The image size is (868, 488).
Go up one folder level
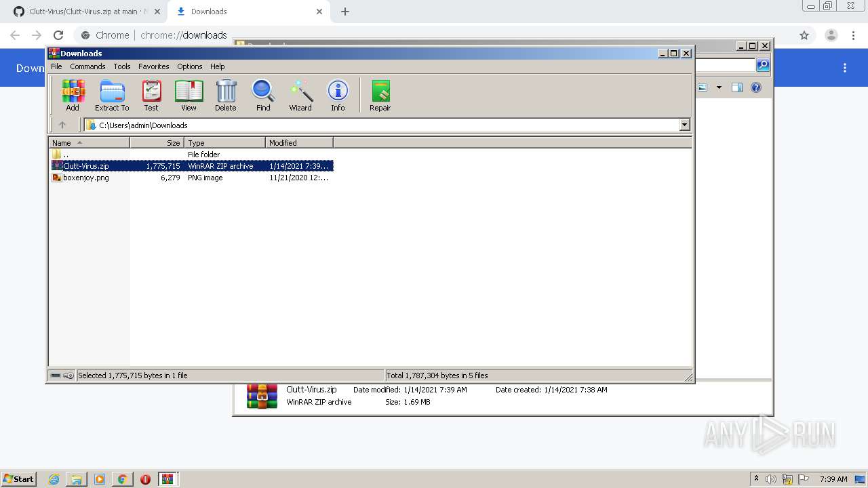coord(62,125)
